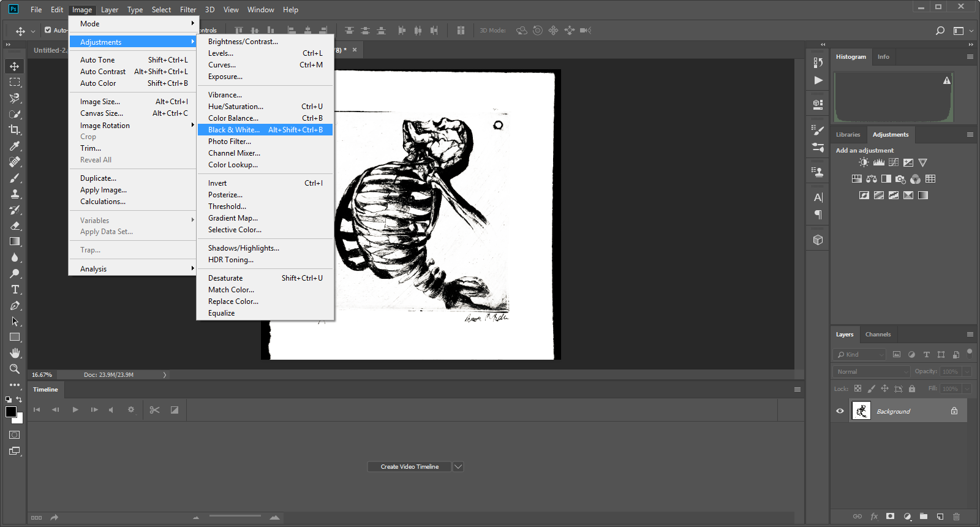Click the Split at Playhead scissors icon
This screenshot has width=980, height=527.
[x=154, y=410]
